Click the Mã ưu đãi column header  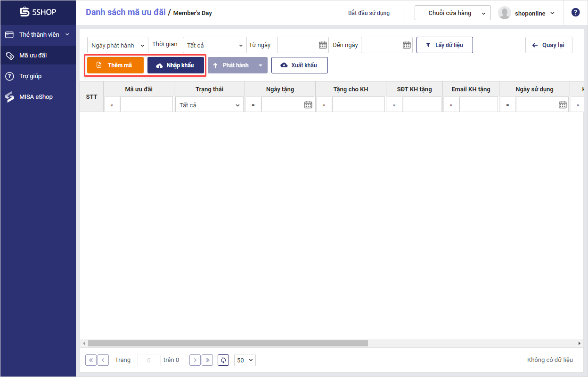(x=139, y=89)
